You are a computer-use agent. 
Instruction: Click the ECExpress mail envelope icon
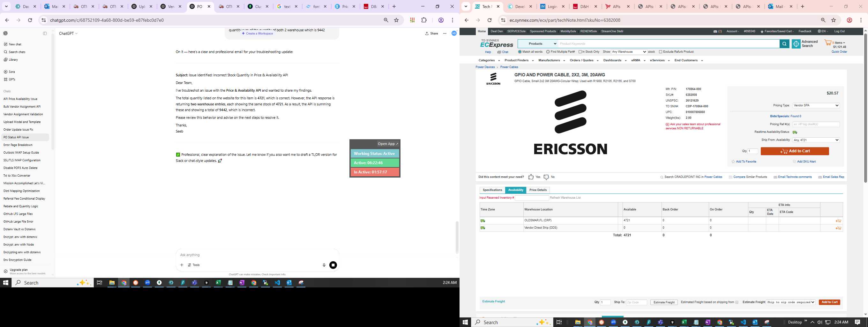click(x=715, y=31)
